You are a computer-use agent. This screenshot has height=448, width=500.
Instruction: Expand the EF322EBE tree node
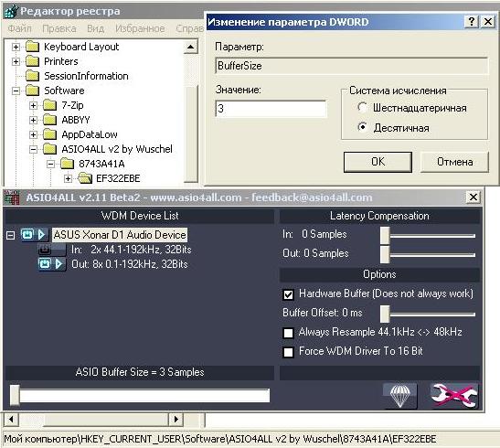[x=68, y=178]
